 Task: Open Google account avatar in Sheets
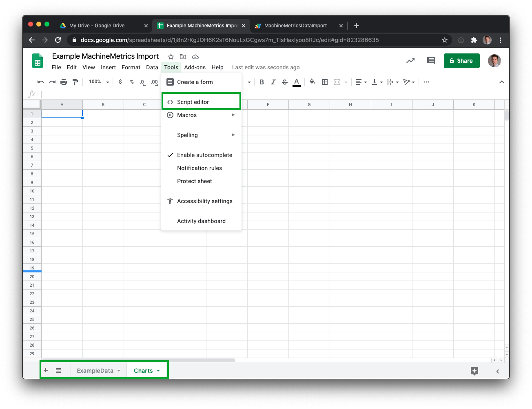pos(494,61)
